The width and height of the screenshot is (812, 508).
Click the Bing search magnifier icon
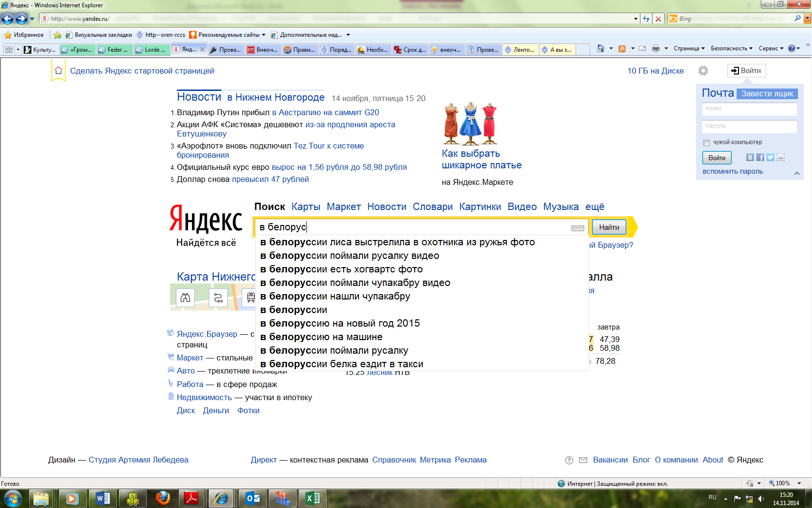coord(797,18)
